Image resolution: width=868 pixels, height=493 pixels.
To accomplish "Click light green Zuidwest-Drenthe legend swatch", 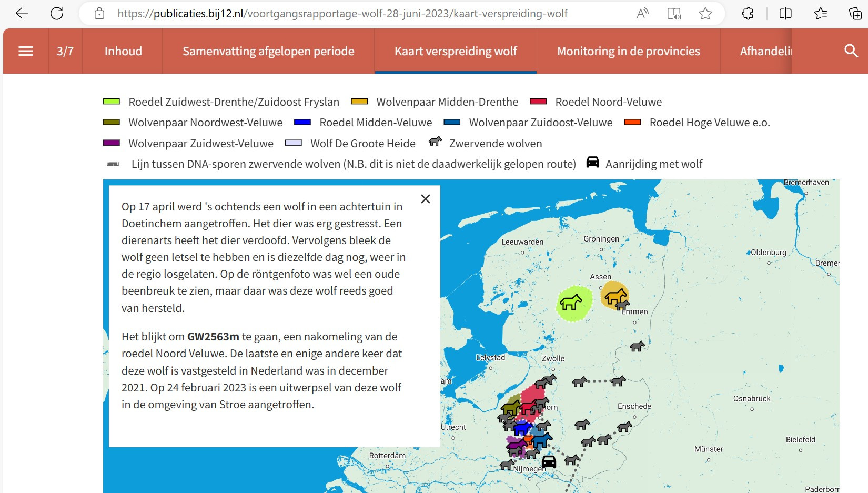I will [112, 102].
